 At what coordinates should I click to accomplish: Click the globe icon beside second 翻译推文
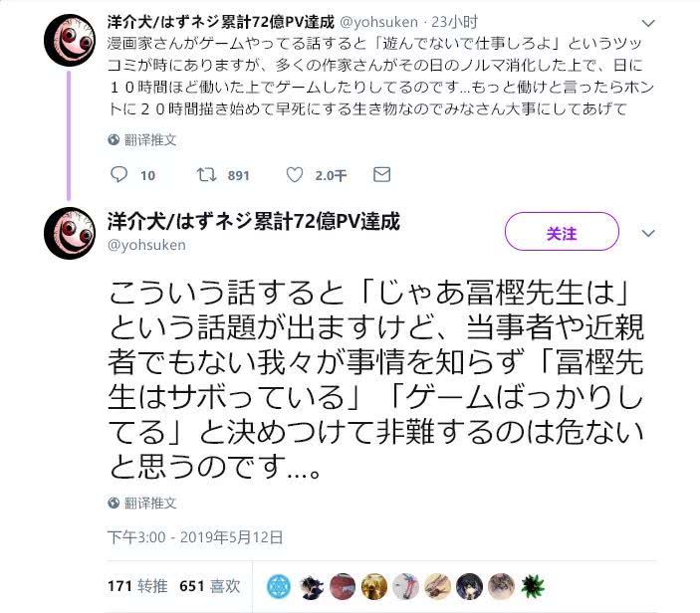coord(114,503)
